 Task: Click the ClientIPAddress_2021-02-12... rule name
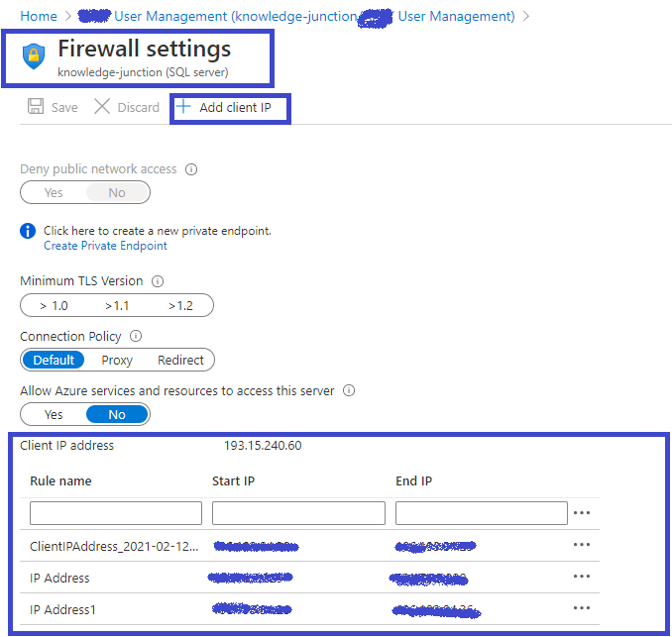coord(114,546)
